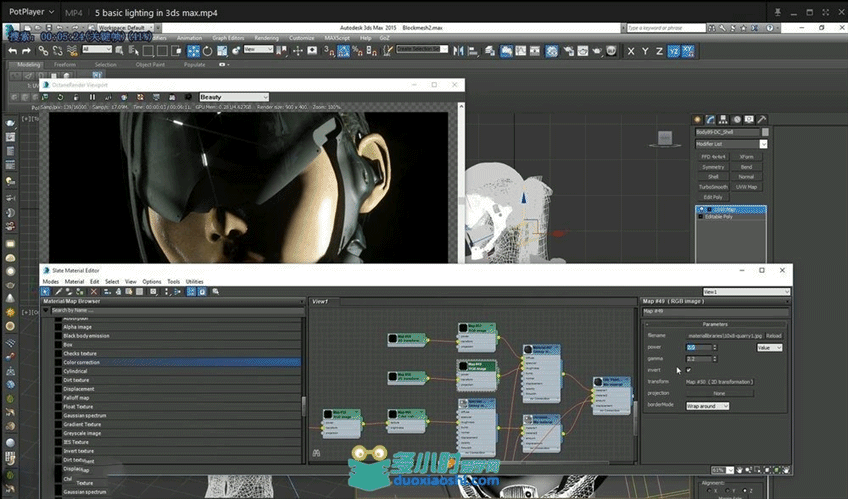
Task: Open the MAXScript menu
Action: [337, 38]
